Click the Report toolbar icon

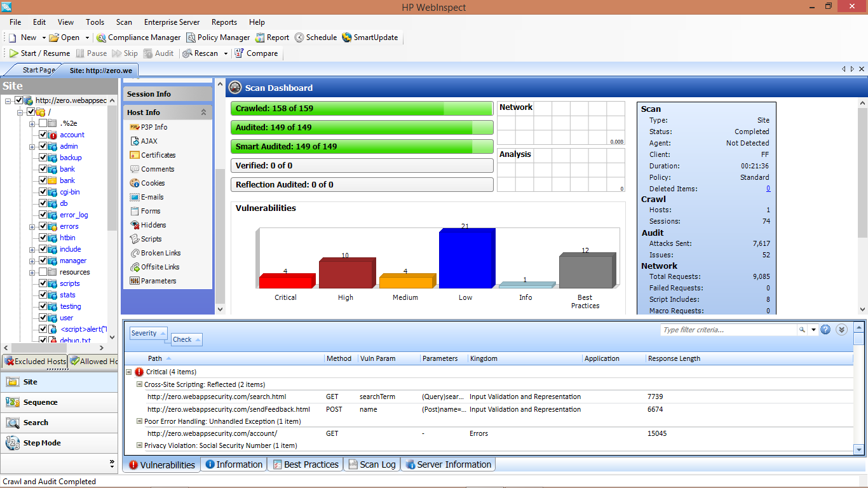[260, 37]
